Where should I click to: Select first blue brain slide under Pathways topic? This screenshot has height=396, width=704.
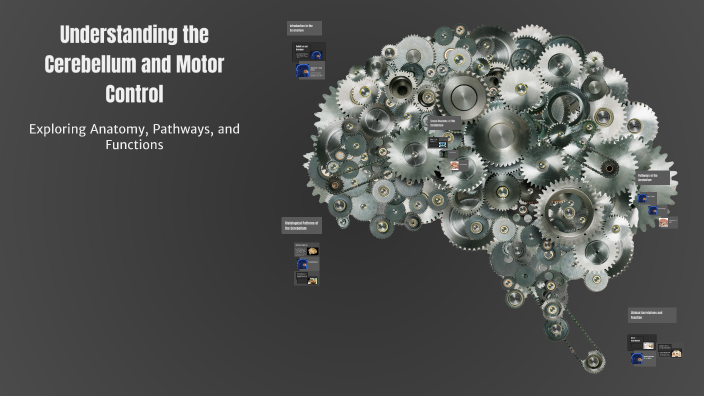point(647,198)
